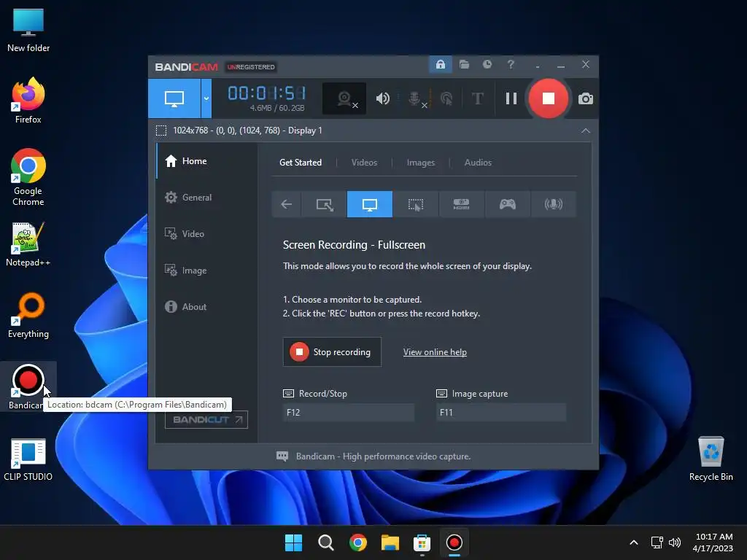Select the screen recording mode monitor button
Viewport: 747px width, 560px height.
(x=174, y=98)
